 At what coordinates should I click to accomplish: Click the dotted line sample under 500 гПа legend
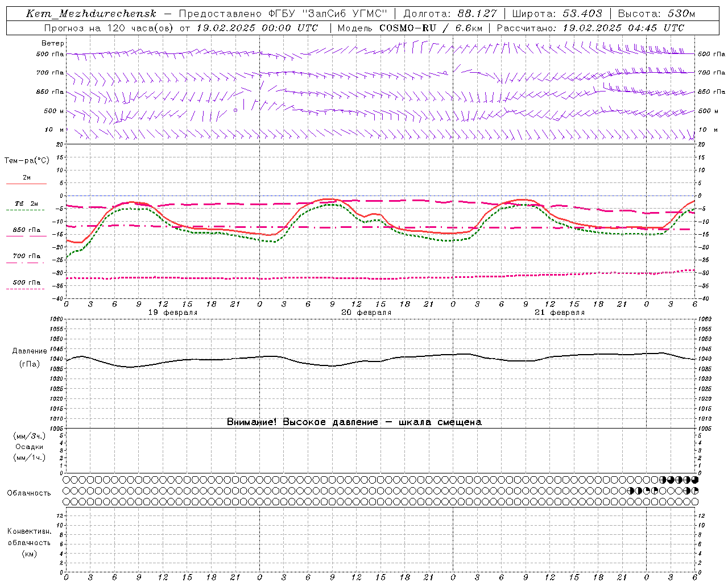coord(26,289)
